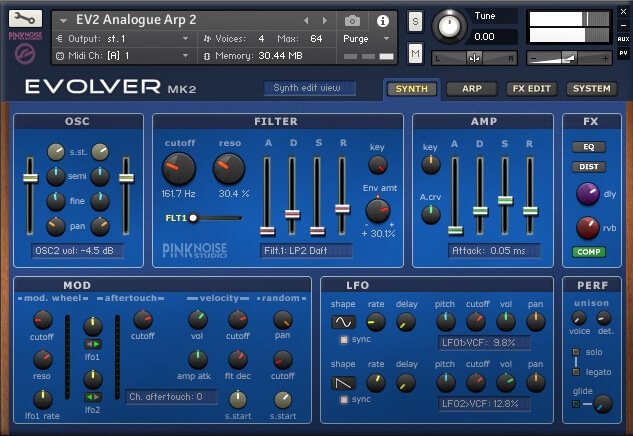Click the Tune 0.00 value field
Screen dimensions: 633x436
[495, 37]
